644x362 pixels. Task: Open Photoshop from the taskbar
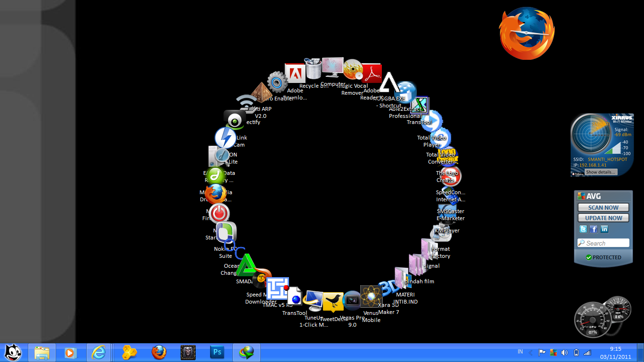[217, 352]
